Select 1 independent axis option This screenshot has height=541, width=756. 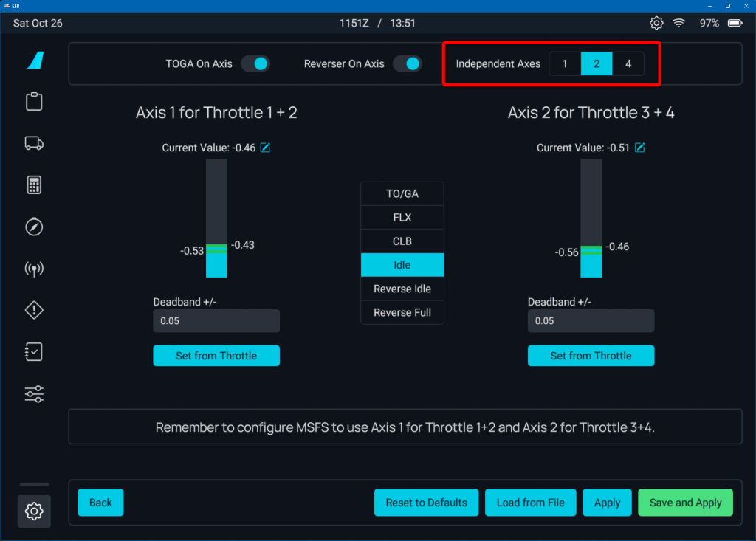pos(565,64)
